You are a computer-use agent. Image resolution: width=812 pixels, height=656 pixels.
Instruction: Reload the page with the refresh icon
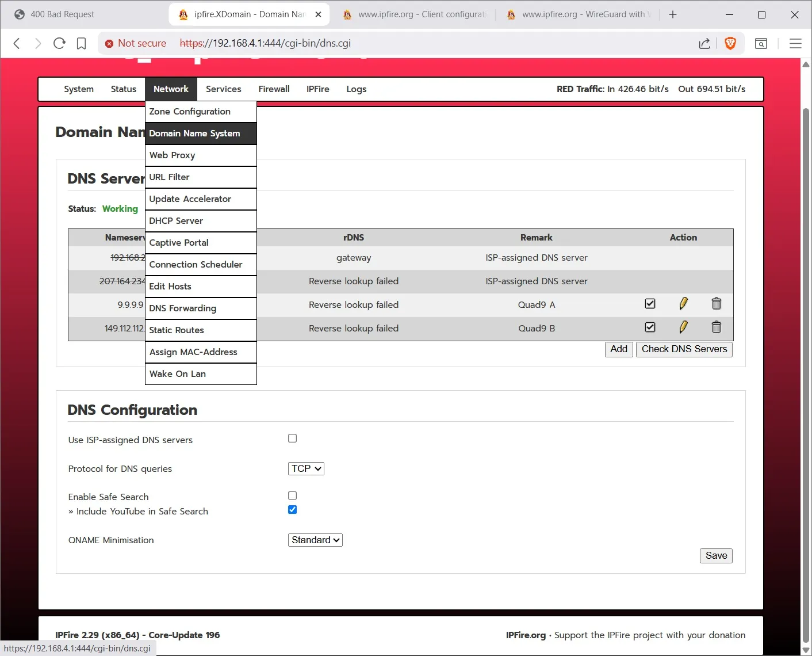click(x=59, y=43)
